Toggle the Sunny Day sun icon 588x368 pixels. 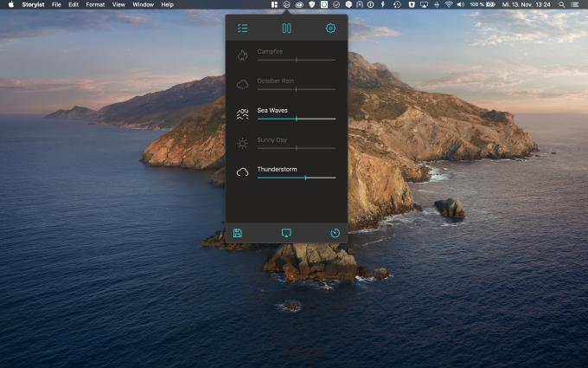click(243, 144)
